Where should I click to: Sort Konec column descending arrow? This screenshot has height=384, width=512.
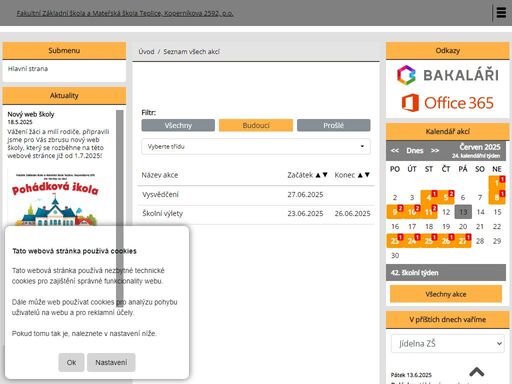[367, 175]
